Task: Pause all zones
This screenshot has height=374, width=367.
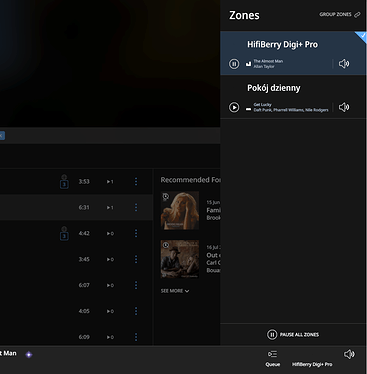Action: point(293,334)
